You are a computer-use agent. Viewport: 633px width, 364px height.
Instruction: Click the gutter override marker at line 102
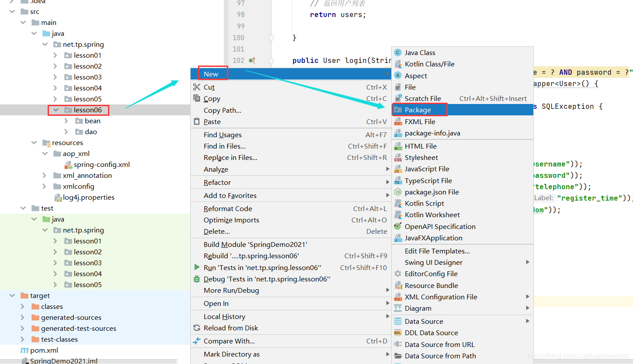click(252, 60)
